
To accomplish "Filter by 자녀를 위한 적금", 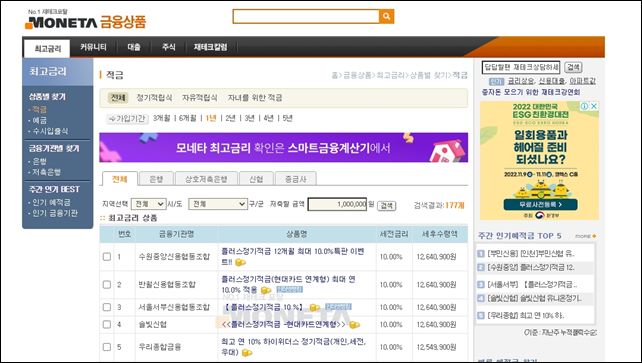I will point(255,98).
